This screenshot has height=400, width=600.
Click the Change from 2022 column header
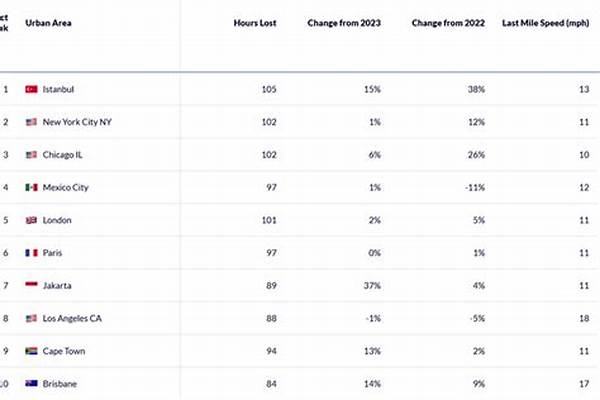[448, 21]
